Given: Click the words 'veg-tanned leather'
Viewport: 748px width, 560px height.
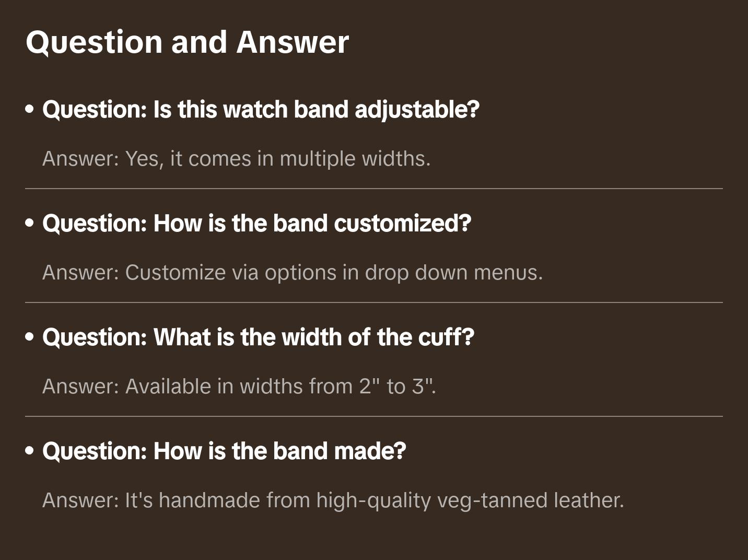Looking at the screenshot, I should click(530, 500).
